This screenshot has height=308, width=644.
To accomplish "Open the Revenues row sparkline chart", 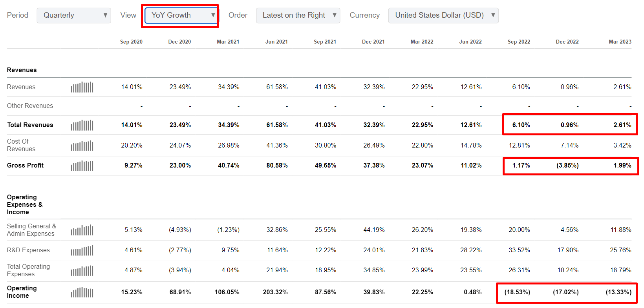I will 82,87.
